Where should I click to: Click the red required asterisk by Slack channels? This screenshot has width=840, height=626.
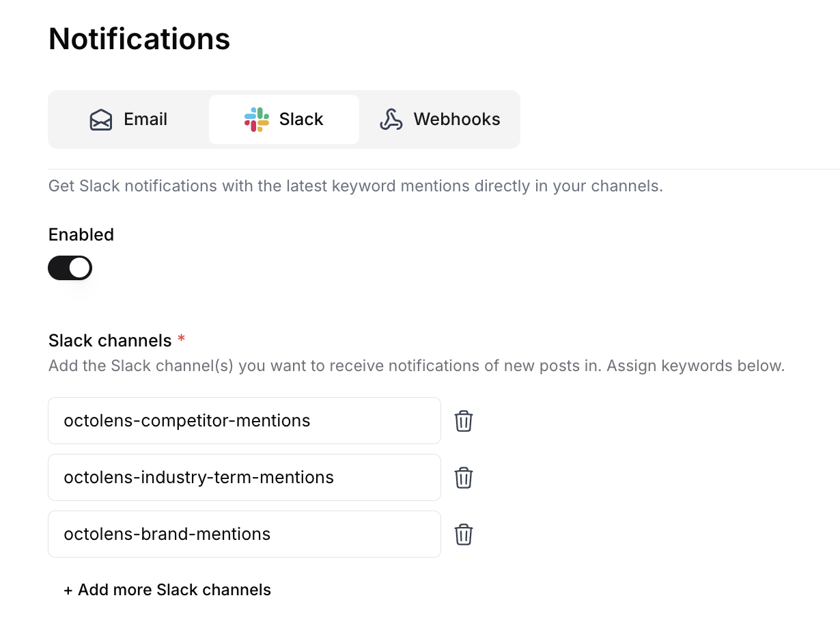tap(181, 339)
